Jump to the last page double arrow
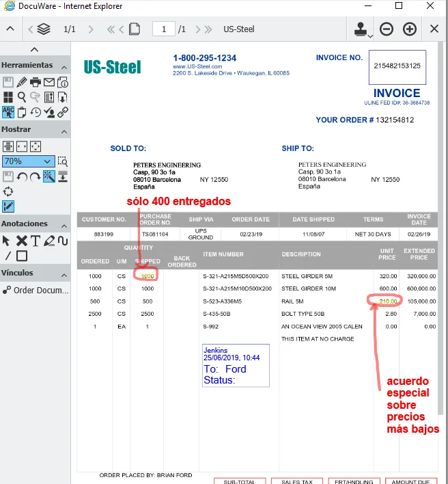Screen dimensions: 448x484 point(208,29)
